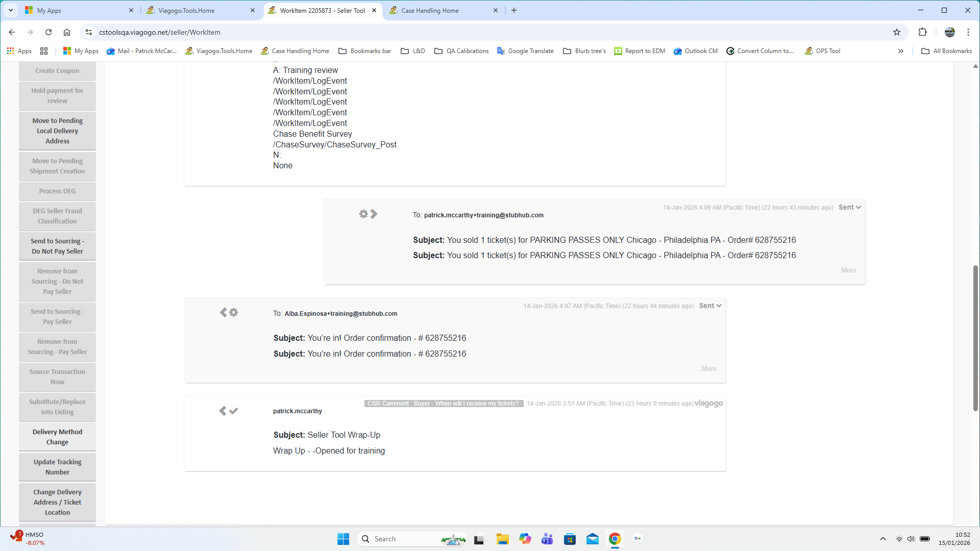Screen dimensions: 980x551
Task: Bookmark this page with the star icon
Action: click(x=897, y=32)
